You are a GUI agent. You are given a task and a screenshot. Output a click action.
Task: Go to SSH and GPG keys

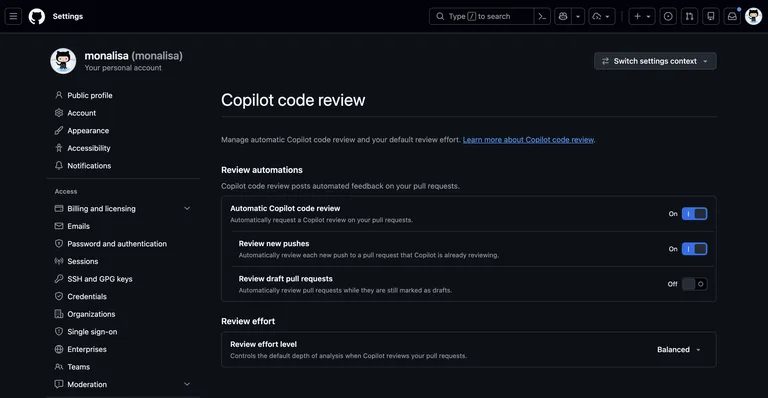(100, 279)
